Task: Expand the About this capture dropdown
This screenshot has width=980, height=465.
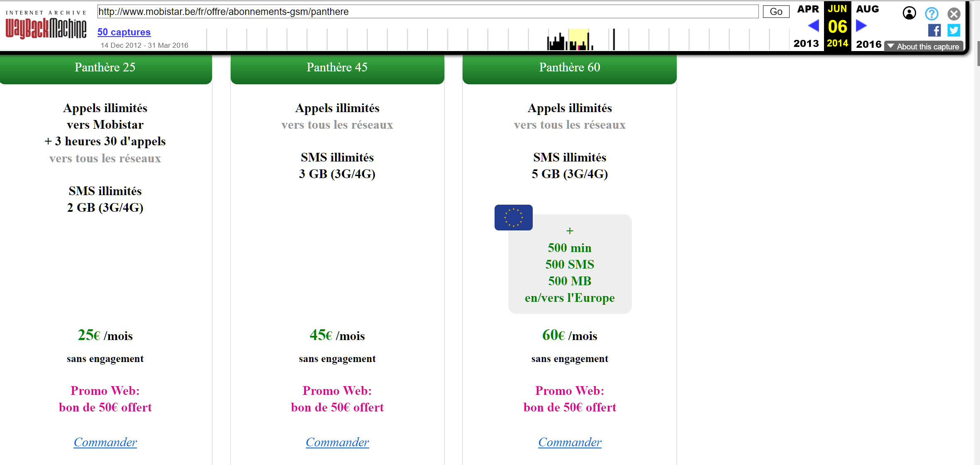Action: click(924, 46)
